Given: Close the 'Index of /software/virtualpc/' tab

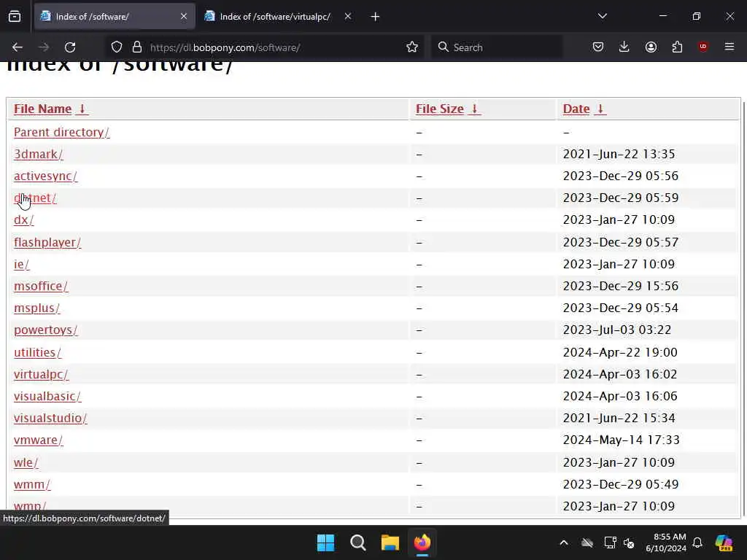Looking at the screenshot, I should coord(348,17).
